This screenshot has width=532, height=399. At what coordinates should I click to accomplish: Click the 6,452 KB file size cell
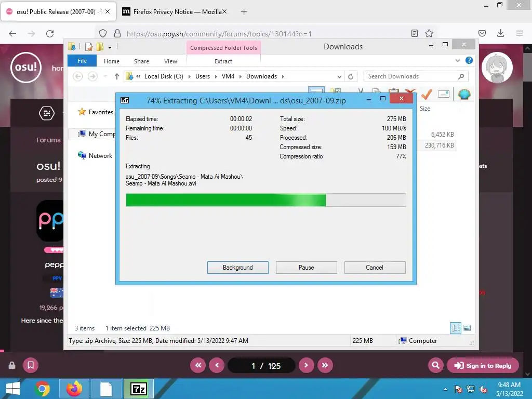[x=442, y=135]
